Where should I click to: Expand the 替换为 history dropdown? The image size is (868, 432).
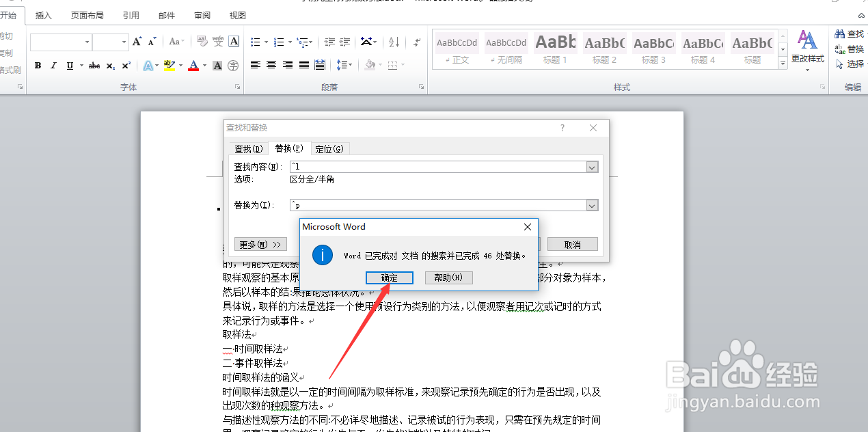pyautogui.click(x=592, y=205)
